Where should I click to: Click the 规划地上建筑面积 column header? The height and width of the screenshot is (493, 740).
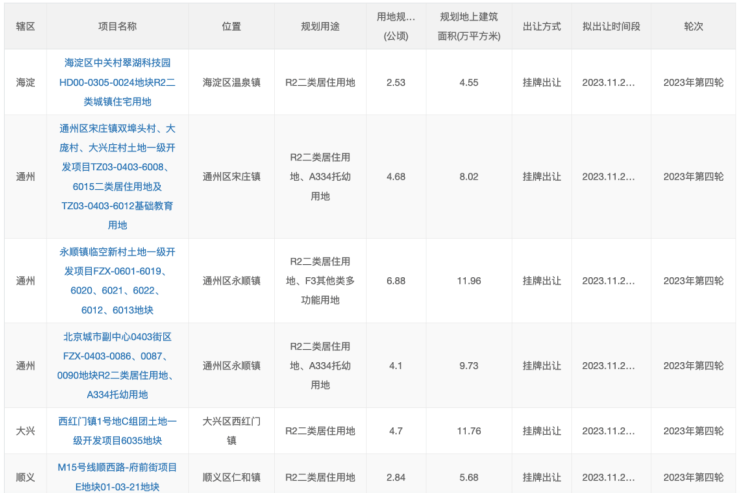point(468,26)
